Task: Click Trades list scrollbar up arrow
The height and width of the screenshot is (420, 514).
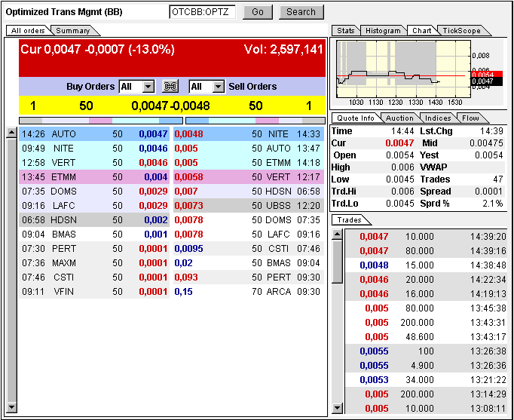Action: click(338, 235)
